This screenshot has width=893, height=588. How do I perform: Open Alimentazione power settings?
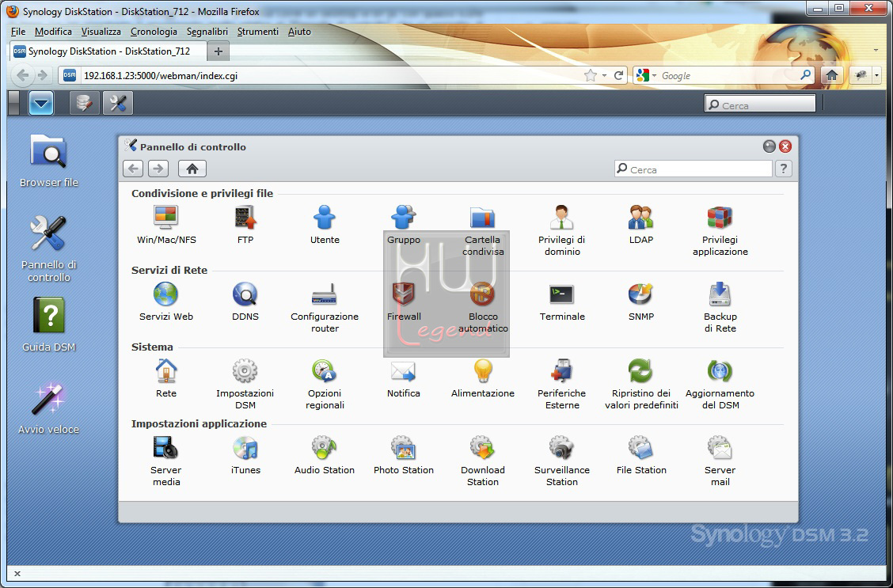pyautogui.click(x=483, y=378)
